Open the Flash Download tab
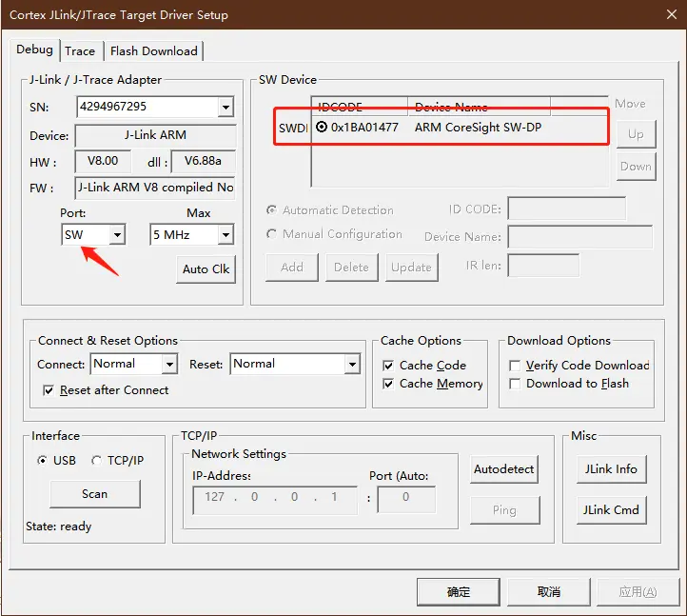 153,51
